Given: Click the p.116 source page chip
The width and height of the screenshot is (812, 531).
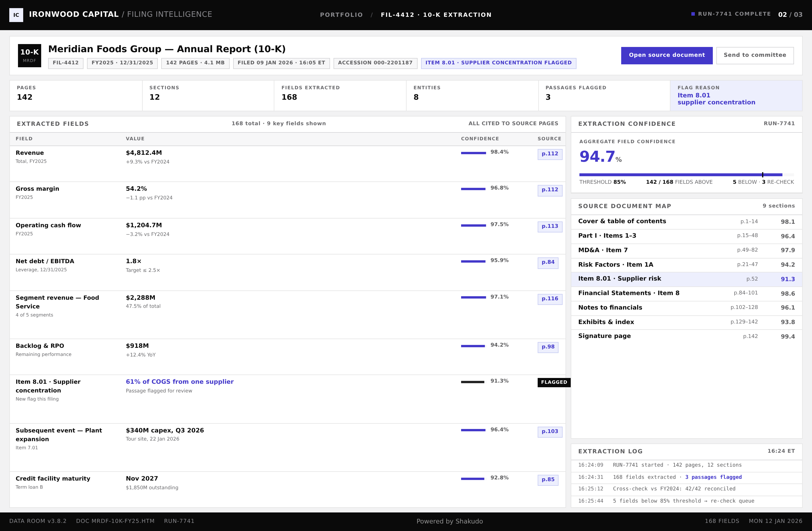Looking at the screenshot, I should (x=550, y=299).
